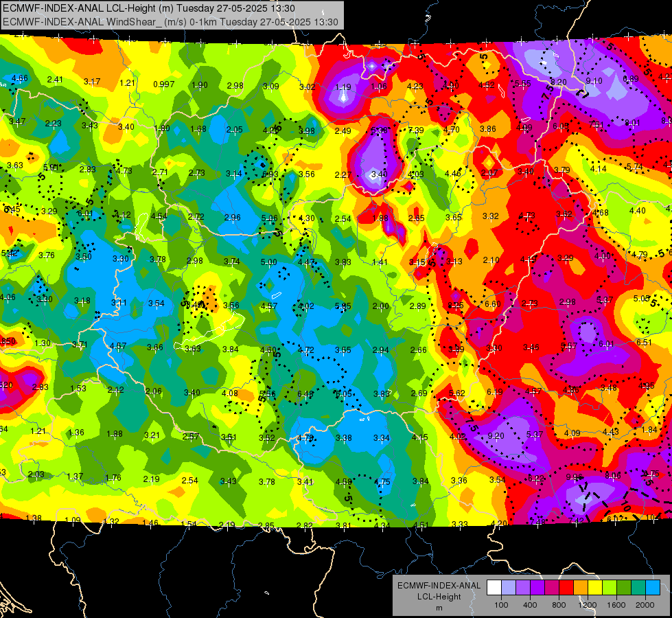Pick the grid value 4.72
Viewport: 672px width, 618px height.
(305, 350)
